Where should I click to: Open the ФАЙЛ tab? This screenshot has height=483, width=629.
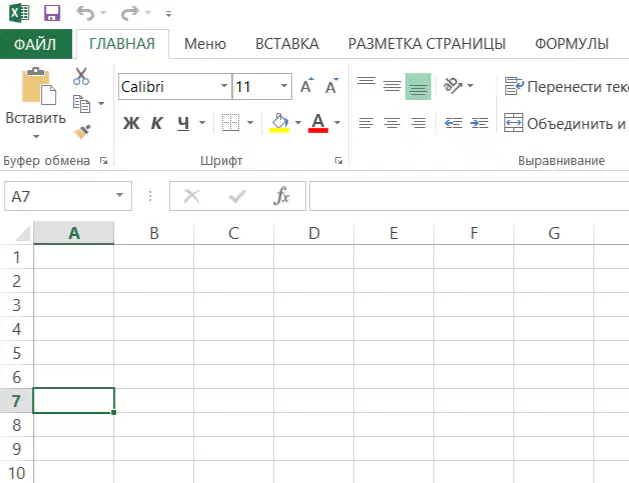click(x=36, y=44)
